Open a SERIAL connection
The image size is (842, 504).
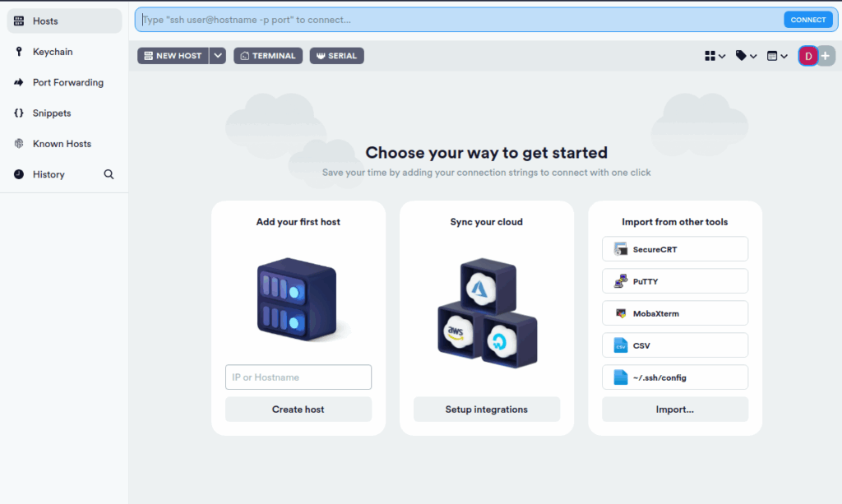336,56
